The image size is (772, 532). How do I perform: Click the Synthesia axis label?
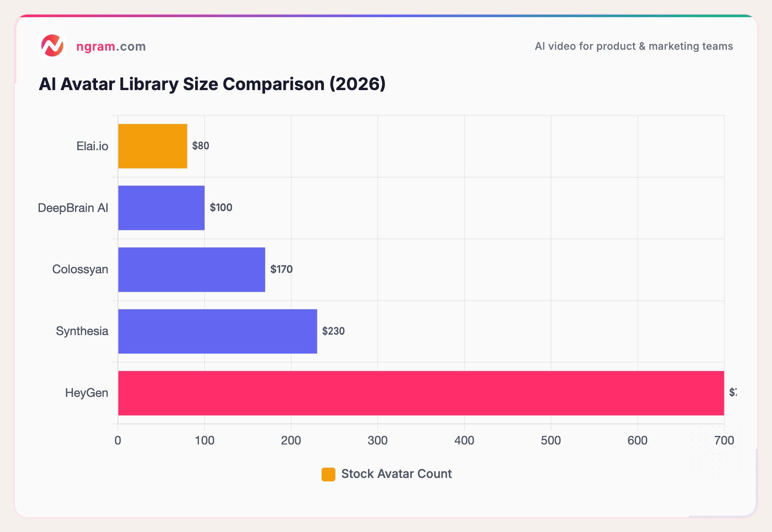(x=82, y=331)
